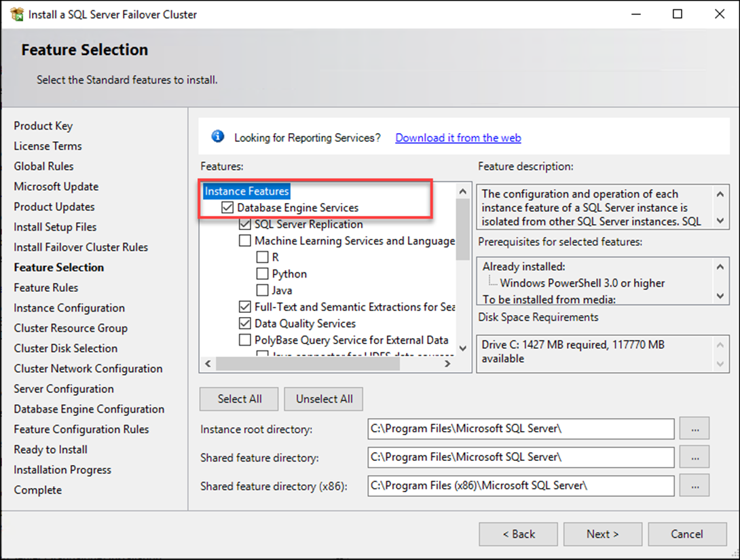Image resolution: width=740 pixels, height=560 pixels.
Task: Select the Installation Progress step
Action: pos(62,470)
